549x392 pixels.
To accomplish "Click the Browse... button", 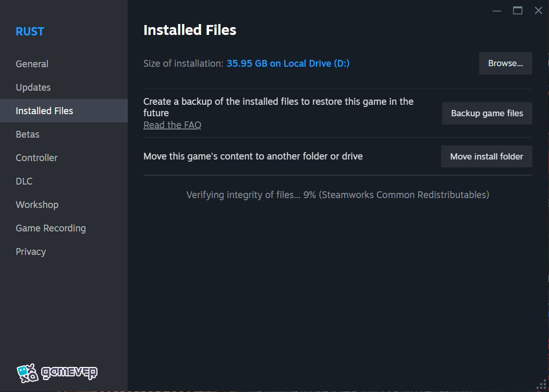I will click(x=505, y=64).
